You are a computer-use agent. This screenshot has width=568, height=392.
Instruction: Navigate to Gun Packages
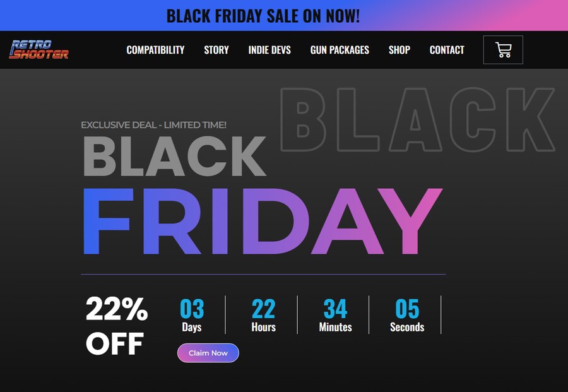[340, 50]
